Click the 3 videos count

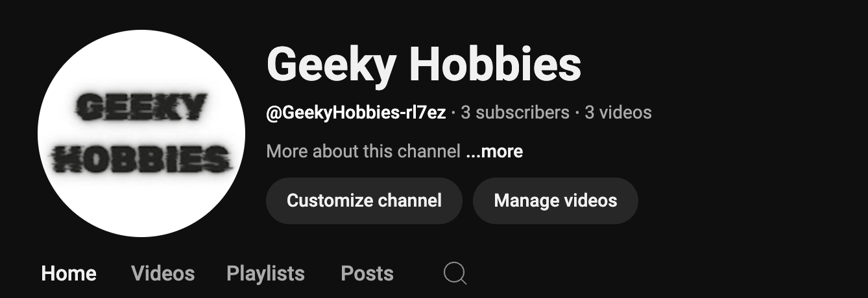[x=618, y=113]
